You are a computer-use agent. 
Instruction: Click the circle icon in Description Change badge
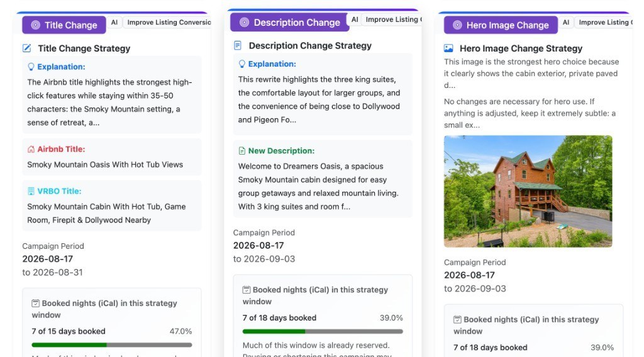click(x=245, y=22)
